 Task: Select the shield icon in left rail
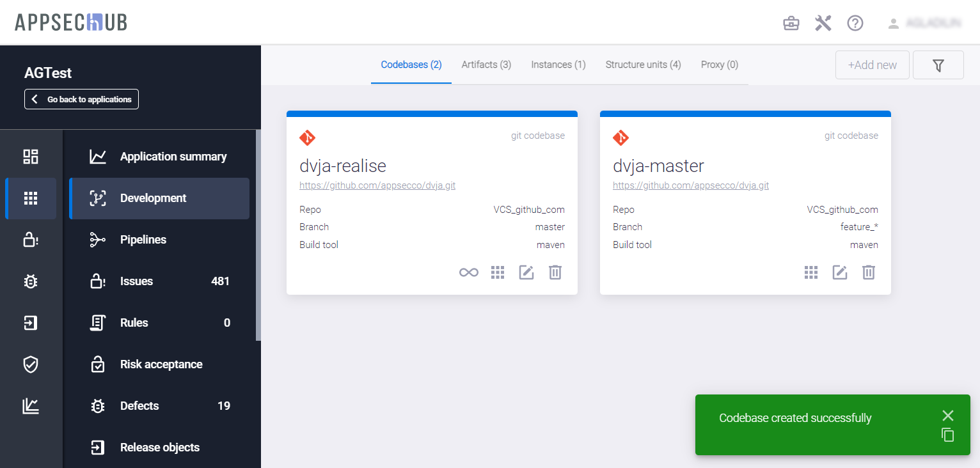30,364
